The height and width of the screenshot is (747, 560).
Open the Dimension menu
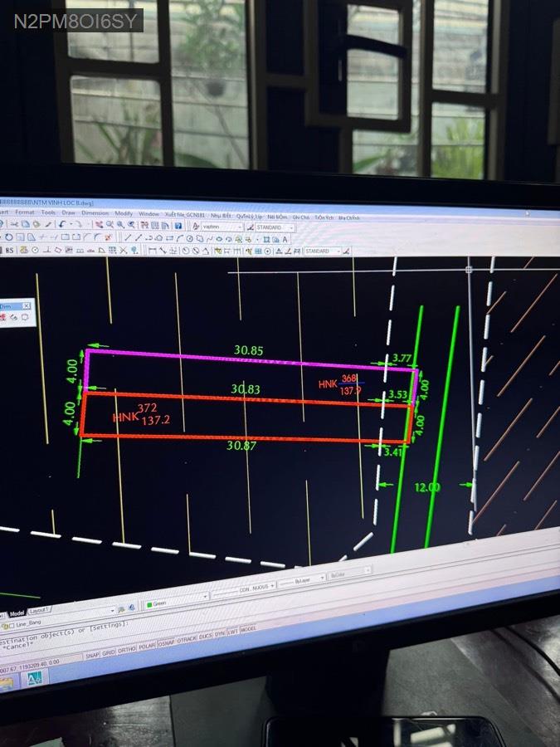[x=95, y=213]
